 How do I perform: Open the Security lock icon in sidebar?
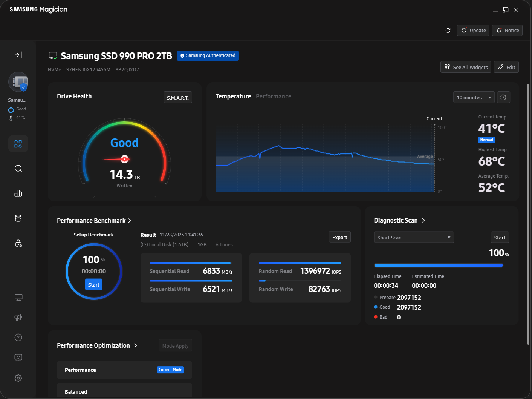click(18, 243)
